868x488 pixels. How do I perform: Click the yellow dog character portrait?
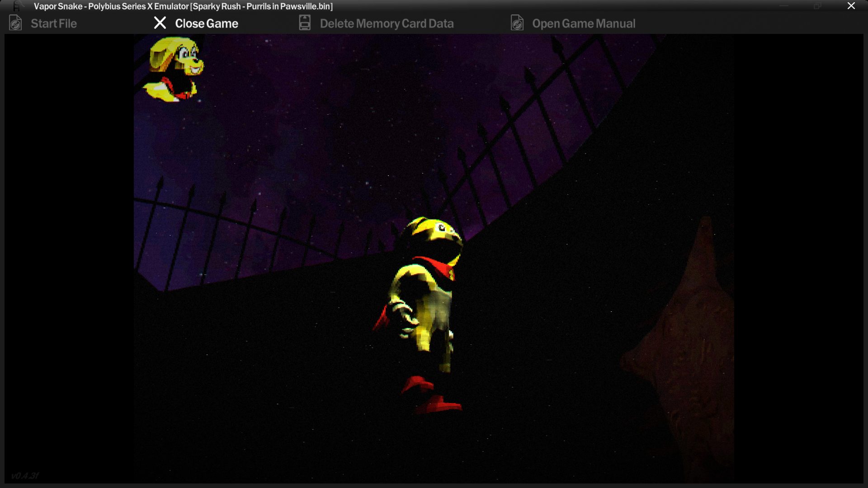pos(174,69)
